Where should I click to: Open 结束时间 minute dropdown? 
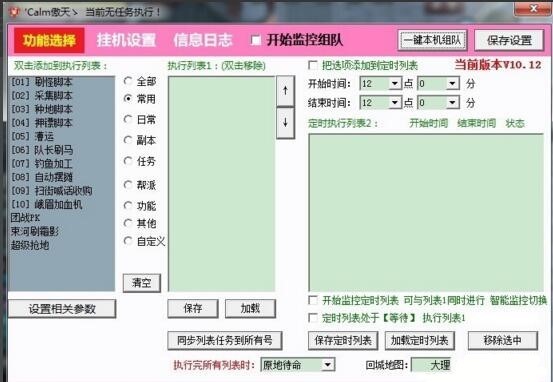[452, 103]
